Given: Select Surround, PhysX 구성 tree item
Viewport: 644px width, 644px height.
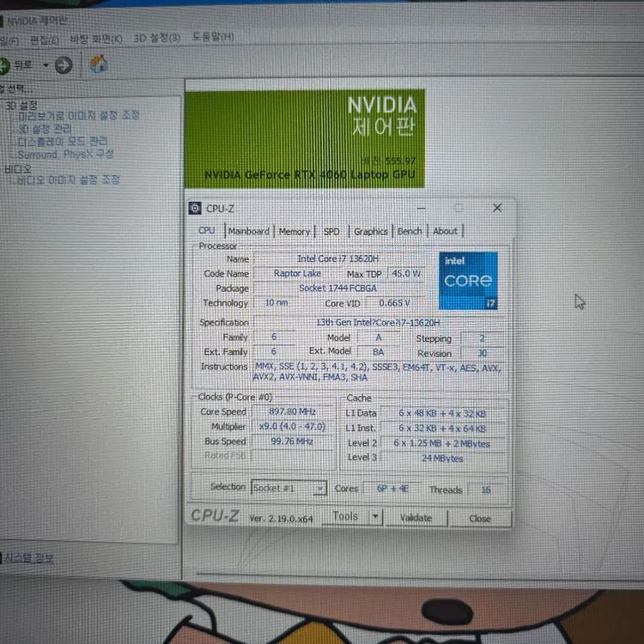Looking at the screenshot, I should (66, 155).
